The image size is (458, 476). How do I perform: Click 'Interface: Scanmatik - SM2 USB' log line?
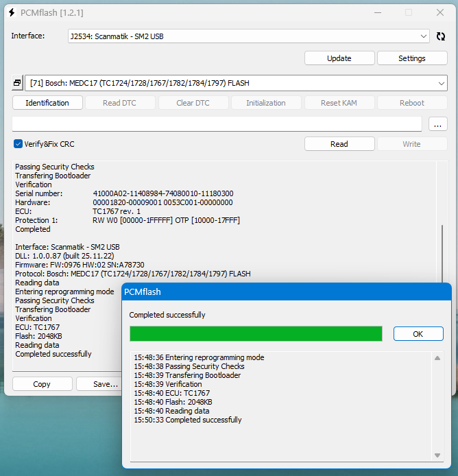(67, 247)
